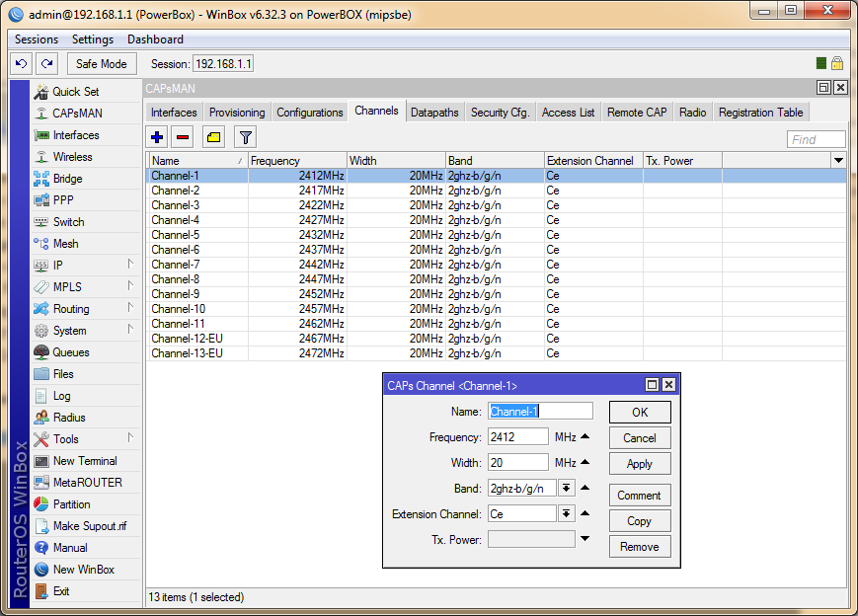Expand the Tx. Power field arrow

click(585, 539)
